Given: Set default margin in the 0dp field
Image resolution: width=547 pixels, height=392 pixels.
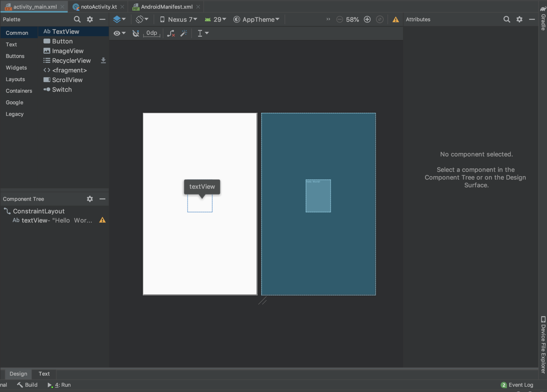Looking at the screenshot, I should (151, 33).
